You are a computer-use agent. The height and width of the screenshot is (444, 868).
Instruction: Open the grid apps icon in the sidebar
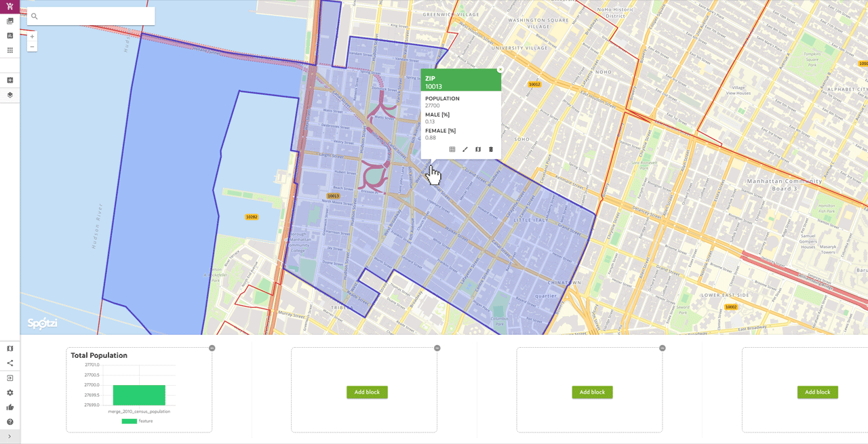point(9,50)
